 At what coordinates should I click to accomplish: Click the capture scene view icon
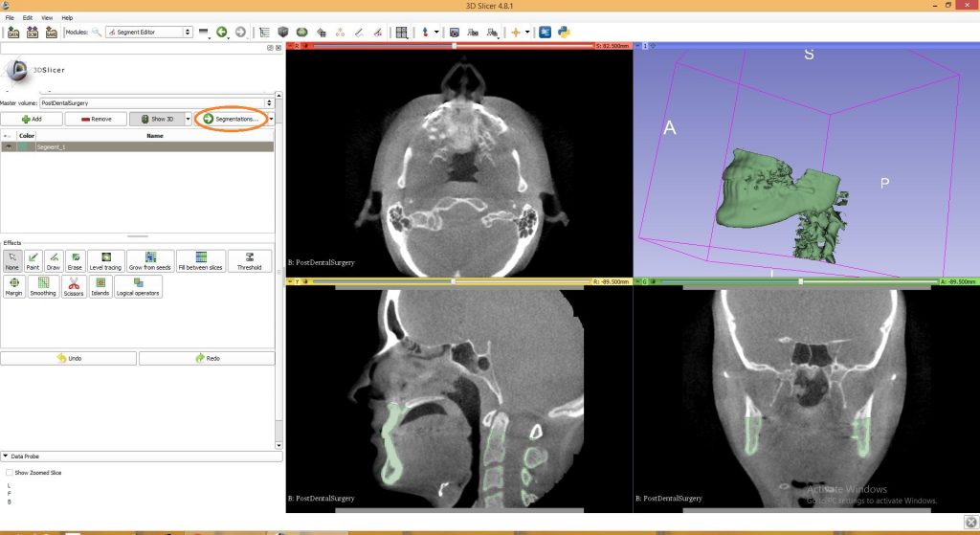(x=473, y=32)
